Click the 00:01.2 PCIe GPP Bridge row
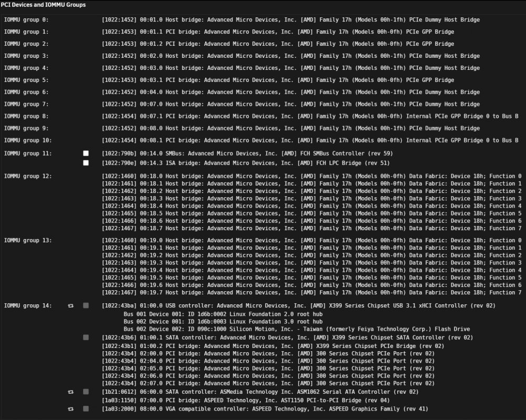Viewport: 526px width, 420px height. (278, 44)
